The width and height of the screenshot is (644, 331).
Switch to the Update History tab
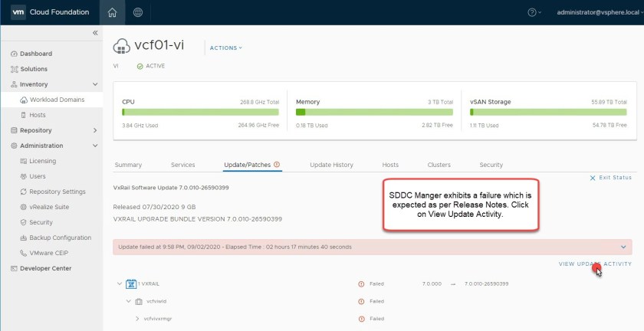tap(331, 165)
